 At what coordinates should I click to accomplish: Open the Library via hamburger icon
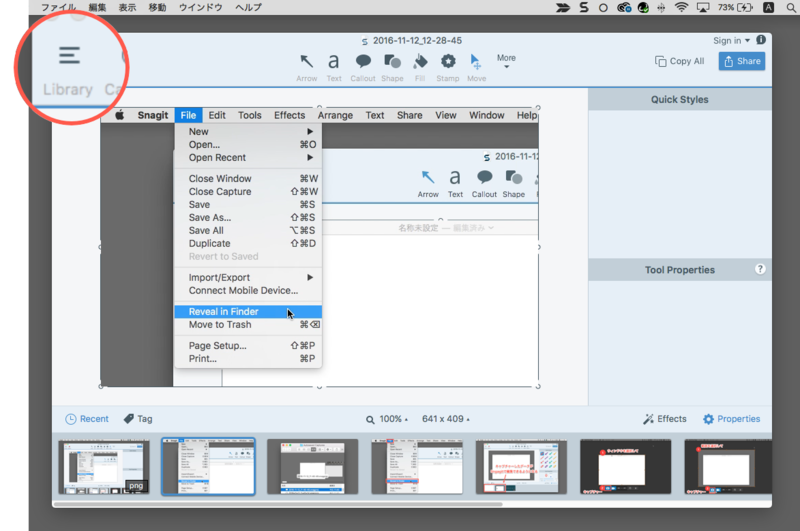click(x=69, y=55)
